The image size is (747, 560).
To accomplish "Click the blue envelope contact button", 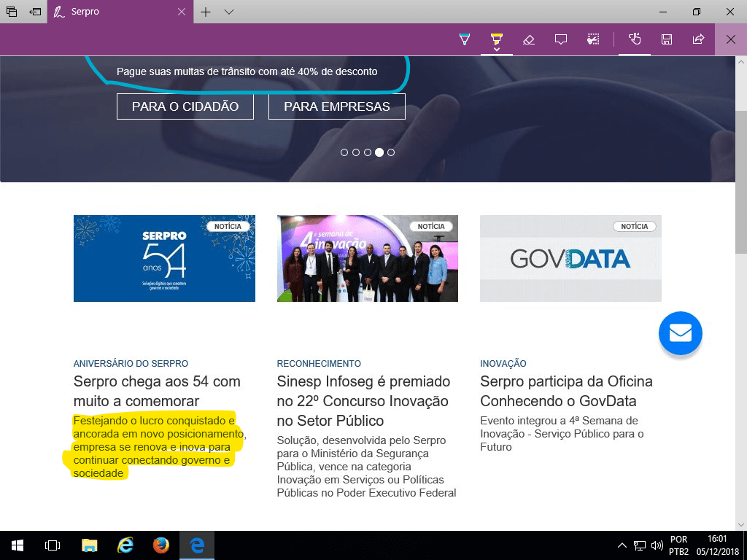I will [x=680, y=333].
